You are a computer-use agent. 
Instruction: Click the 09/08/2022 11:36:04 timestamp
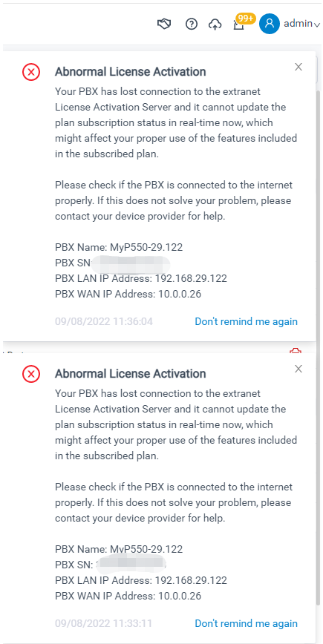pyautogui.click(x=104, y=321)
